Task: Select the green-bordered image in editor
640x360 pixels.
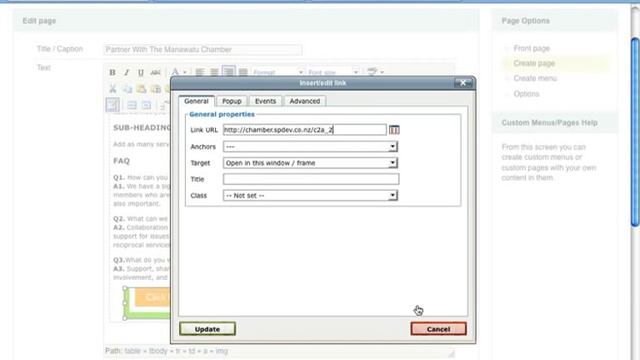Action: 147,303
